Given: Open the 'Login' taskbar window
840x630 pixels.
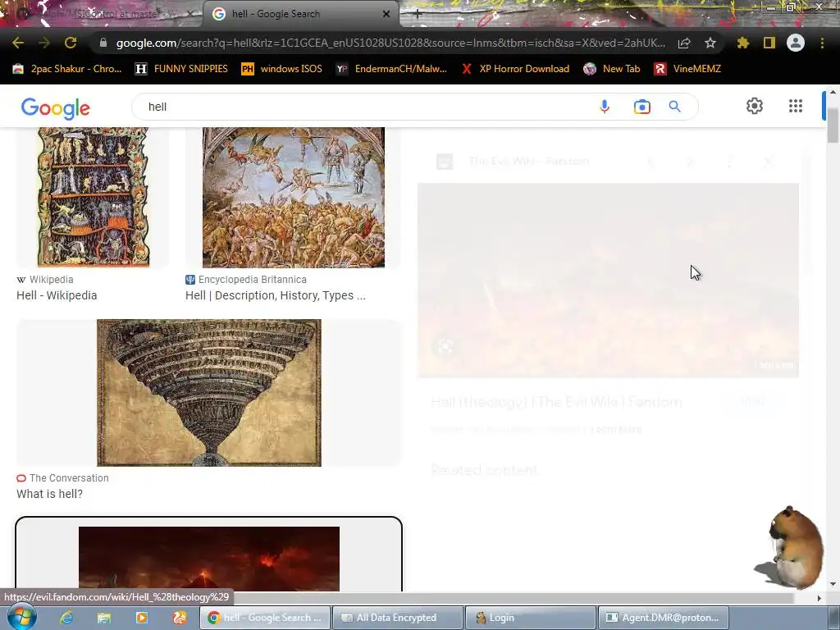Looking at the screenshot, I should coord(530,618).
